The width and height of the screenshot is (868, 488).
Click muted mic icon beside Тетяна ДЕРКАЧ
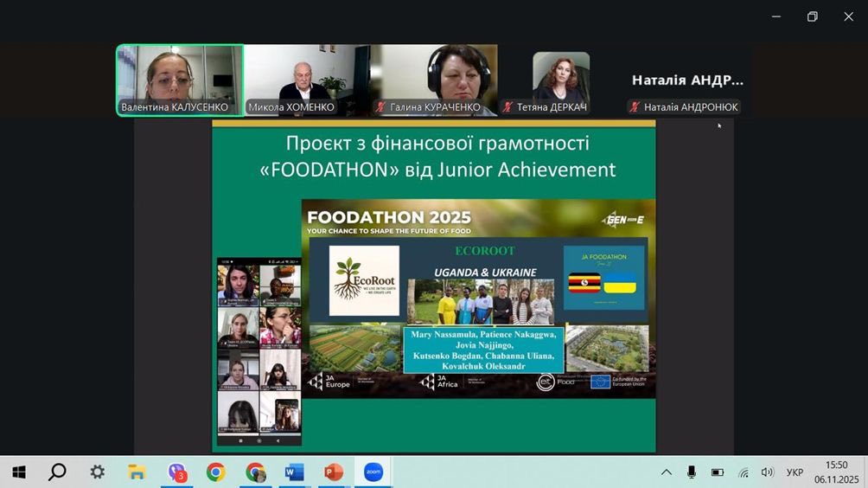point(507,107)
